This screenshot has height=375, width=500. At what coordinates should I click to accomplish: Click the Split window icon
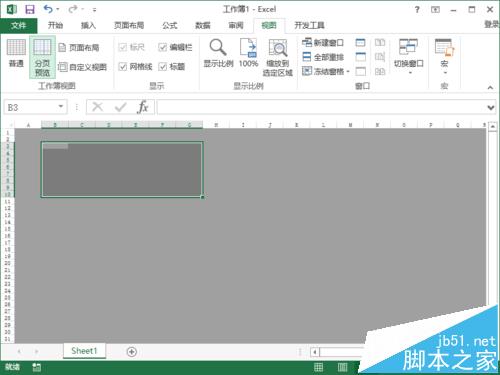click(360, 42)
